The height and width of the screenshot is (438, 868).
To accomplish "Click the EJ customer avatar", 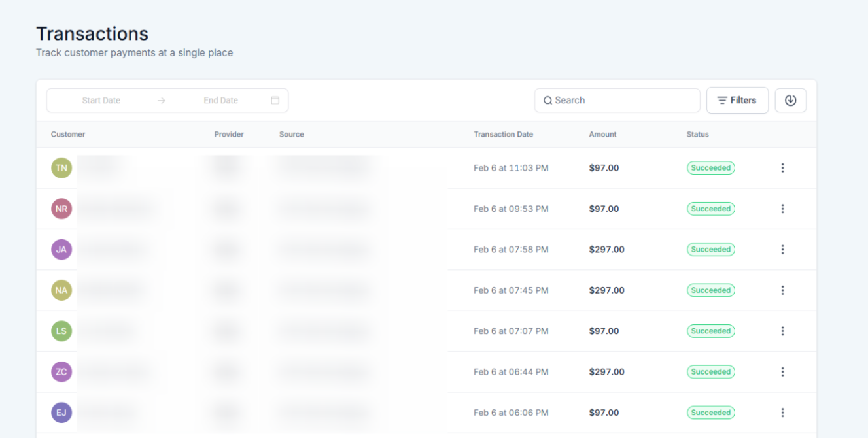I will 61,413.
